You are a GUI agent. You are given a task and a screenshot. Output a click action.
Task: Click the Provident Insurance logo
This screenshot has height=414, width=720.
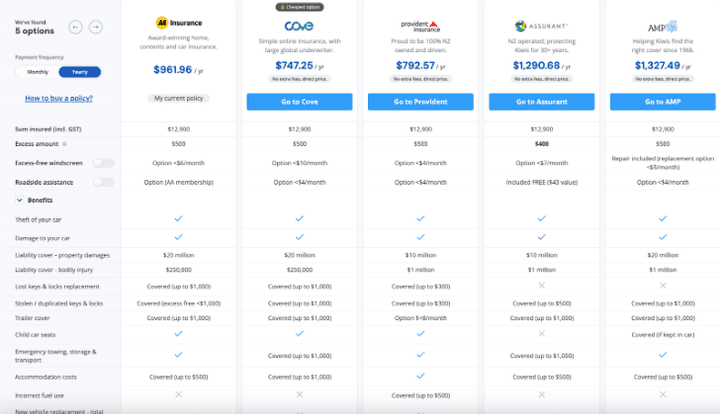(x=421, y=26)
